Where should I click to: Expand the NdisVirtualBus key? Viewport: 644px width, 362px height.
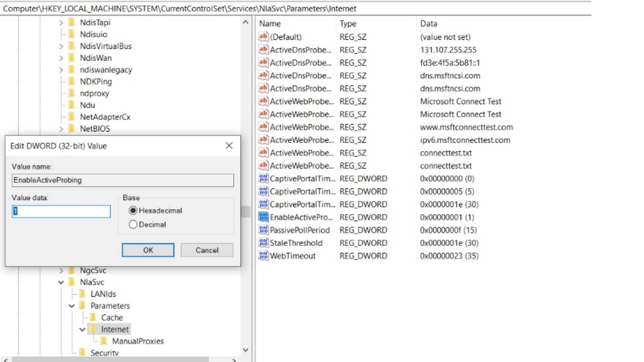coord(61,46)
